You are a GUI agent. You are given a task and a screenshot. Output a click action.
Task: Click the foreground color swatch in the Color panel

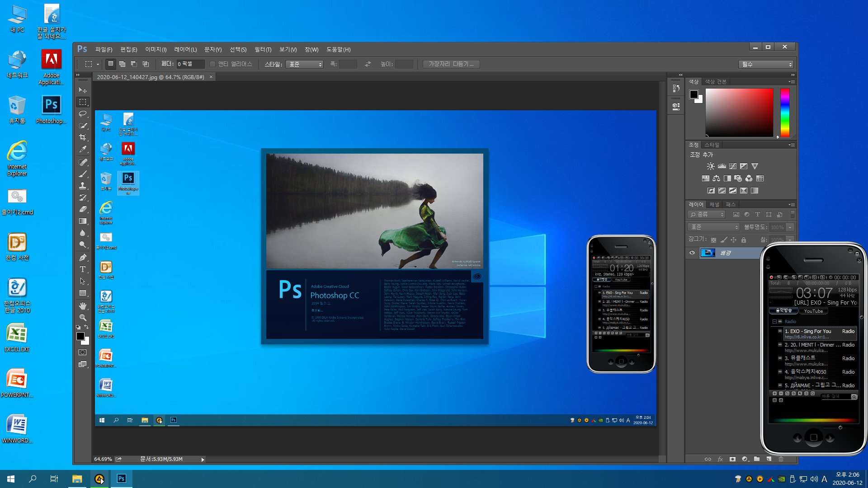click(693, 94)
